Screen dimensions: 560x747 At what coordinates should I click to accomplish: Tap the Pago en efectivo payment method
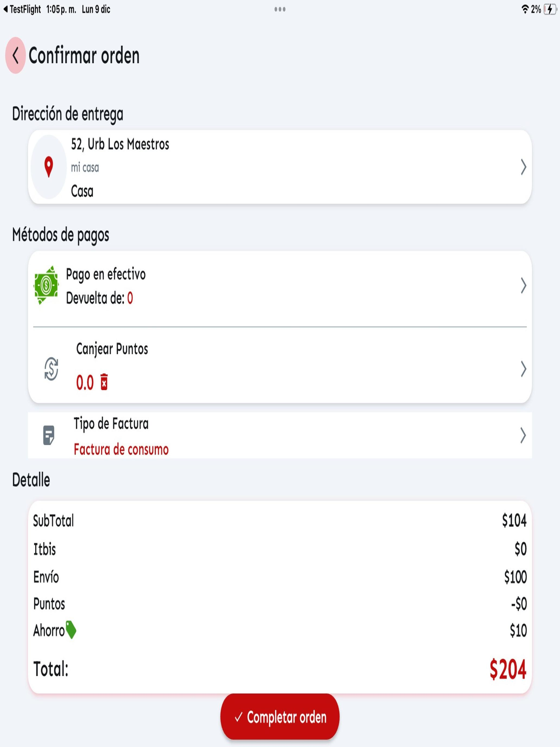pos(106,274)
